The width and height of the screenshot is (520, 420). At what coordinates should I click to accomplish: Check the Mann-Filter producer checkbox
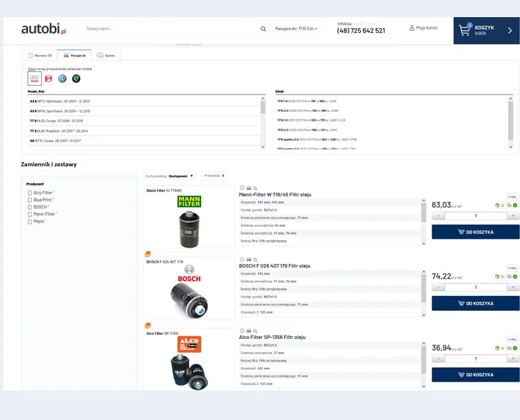(x=30, y=214)
